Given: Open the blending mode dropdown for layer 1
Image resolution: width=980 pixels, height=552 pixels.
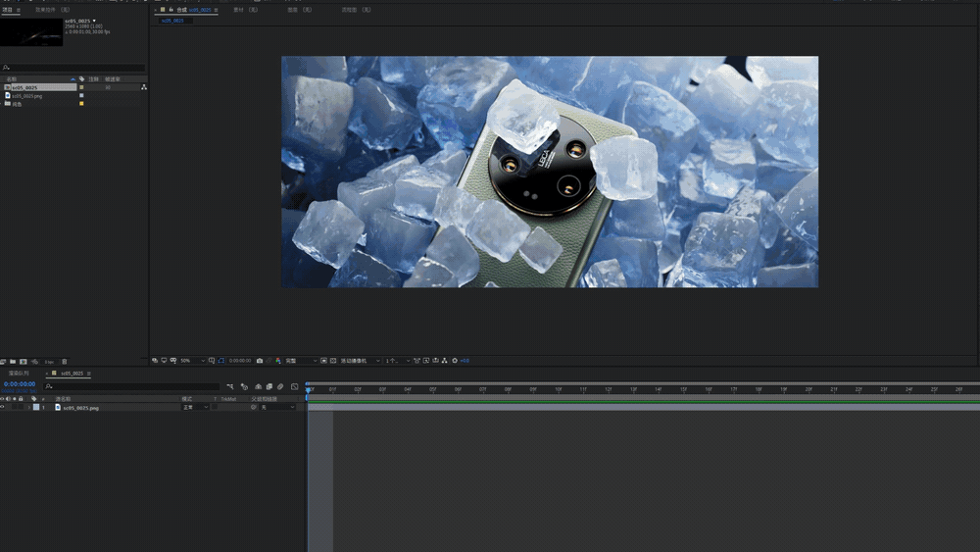Looking at the screenshot, I should point(195,408).
